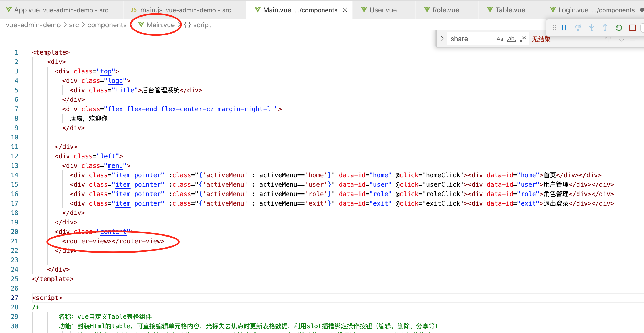Restart the debug session
The width and height of the screenshot is (644, 333).
[619, 28]
